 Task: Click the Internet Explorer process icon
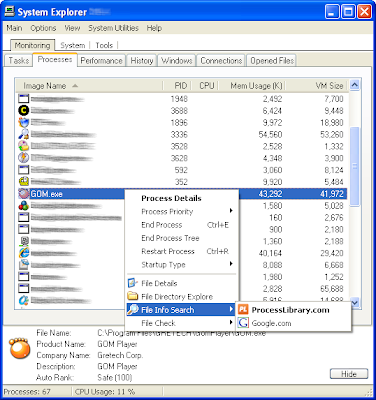(23, 253)
